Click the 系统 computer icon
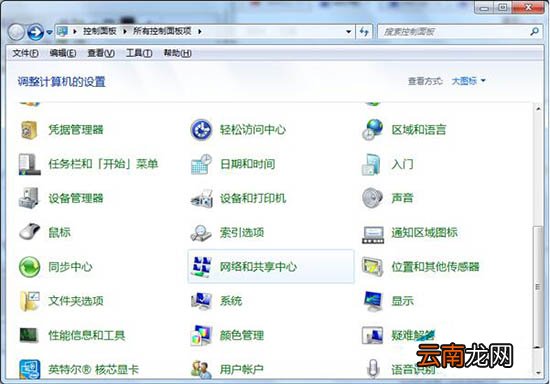The height and width of the screenshot is (384, 550). click(201, 301)
